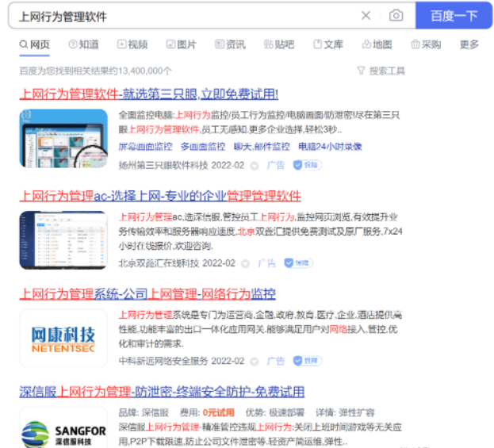Go to the 贴吧 tab

pyautogui.click(x=279, y=44)
